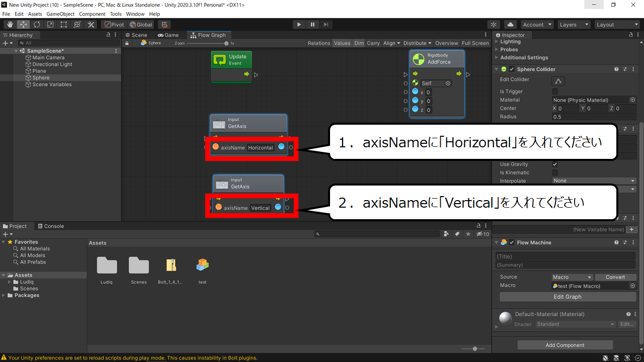Viewport: 644px width, 362px height.
Task: Enable the Is Trigger checkbox
Action: pos(555,92)
